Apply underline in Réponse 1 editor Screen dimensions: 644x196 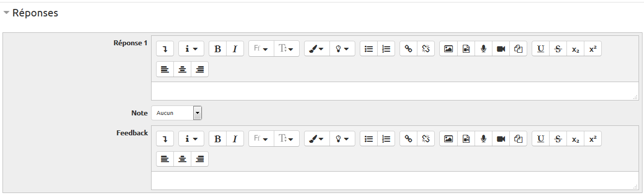541,49
